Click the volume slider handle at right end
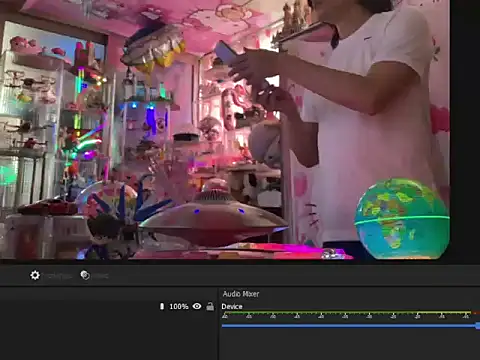 point(478,326)
